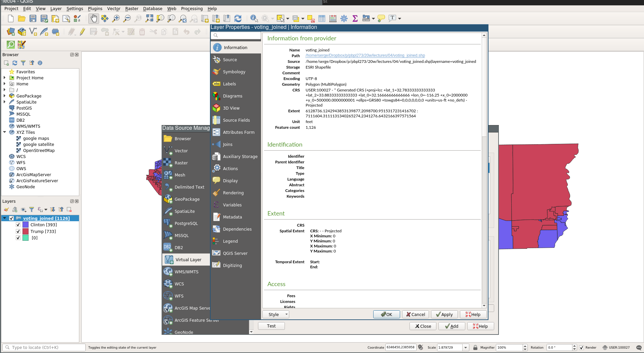Image resolution: width=644 pixels, height=353 pixels.
Task: Open the Scale dropdown in status bar
Action: tap(466, 348)
